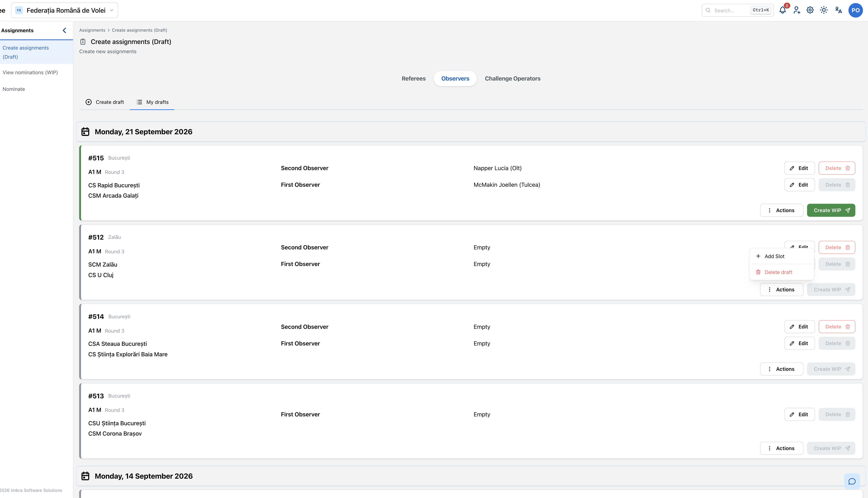The width and height of the screenshot is (868, 498).
Task: Click match number #514
Action: click(96, 317)
